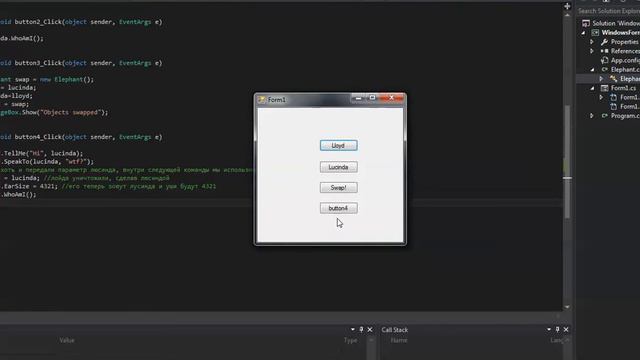Expand the Program.cs node

pos(592,116)
